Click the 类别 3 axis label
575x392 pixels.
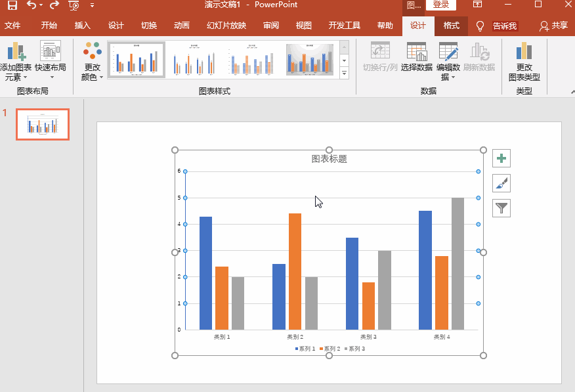(368, 337)
